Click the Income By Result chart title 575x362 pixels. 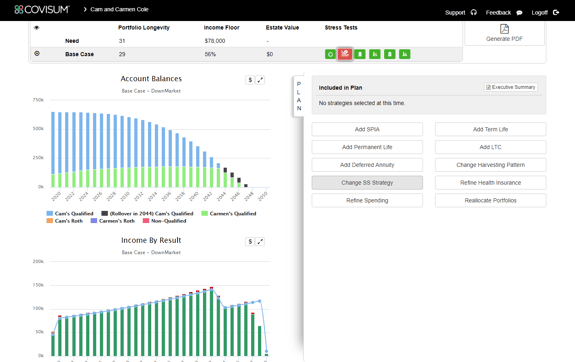click(151, 240)
